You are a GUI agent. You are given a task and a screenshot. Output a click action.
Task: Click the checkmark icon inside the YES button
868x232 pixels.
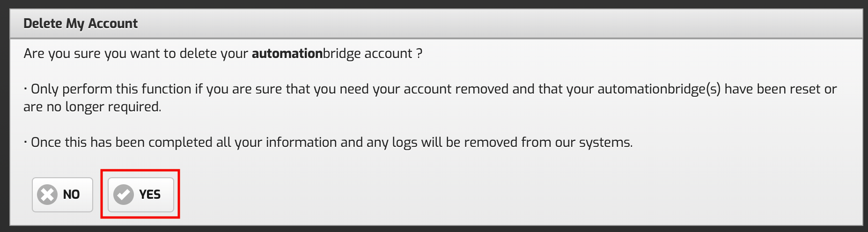pos(124,195)
